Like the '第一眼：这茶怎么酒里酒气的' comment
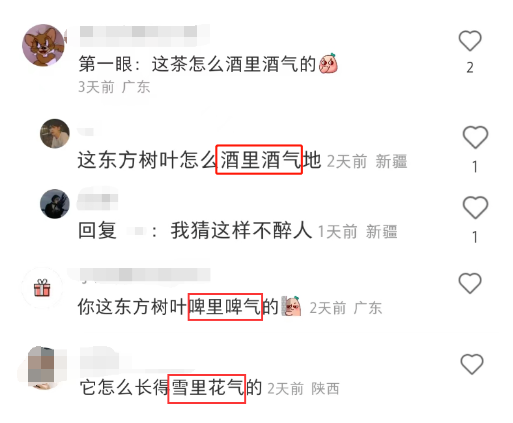The width and height of the screenshot is (513, 423). coord(470,41)
